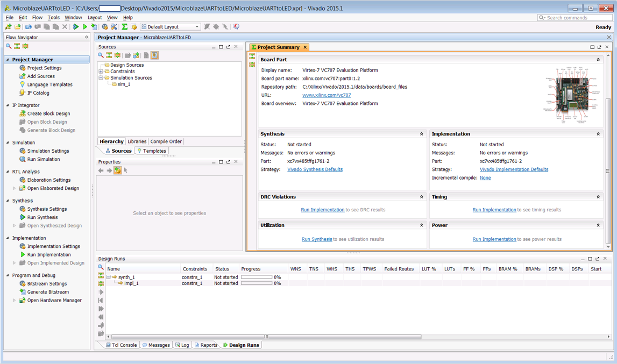Open the Default Layout dropdown
This screenshot has height=364, width=617.
[171, 27]
